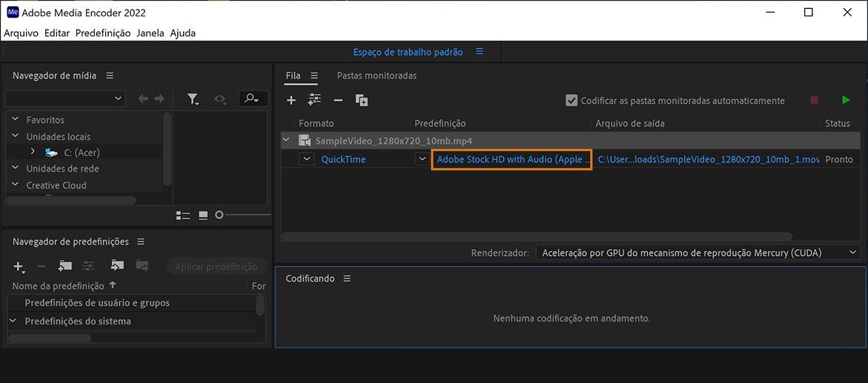The image size is (868, 383).
Task: Click the QuickTime format link
Action: point(343,159)
